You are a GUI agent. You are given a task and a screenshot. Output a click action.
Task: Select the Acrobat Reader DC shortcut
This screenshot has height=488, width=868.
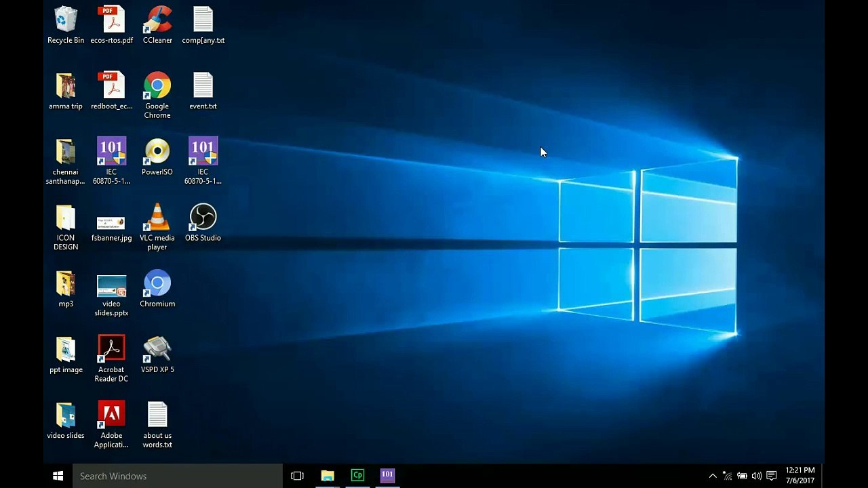112,359
